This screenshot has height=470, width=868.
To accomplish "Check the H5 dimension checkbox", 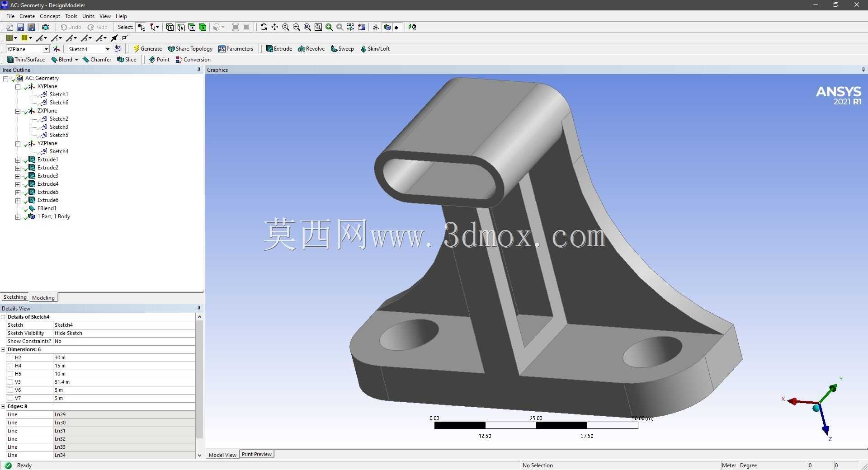I will pyautogui.click(x=11, y=374).
